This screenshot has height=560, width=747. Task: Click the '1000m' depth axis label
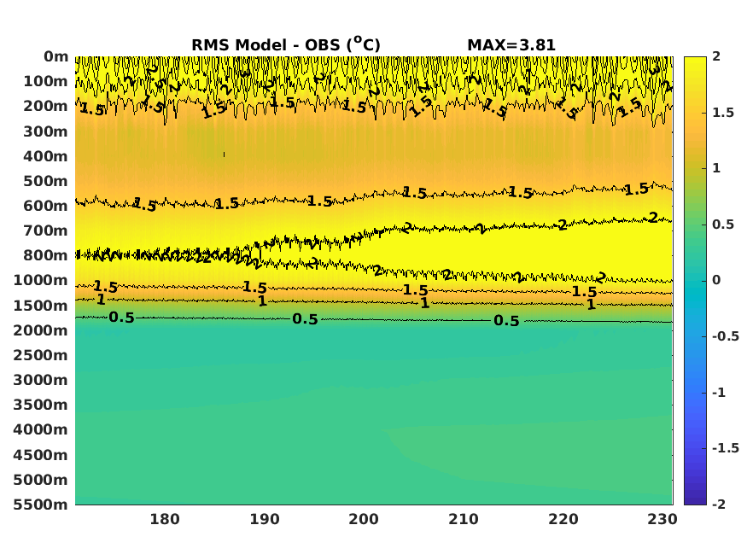tap(41, 280)
